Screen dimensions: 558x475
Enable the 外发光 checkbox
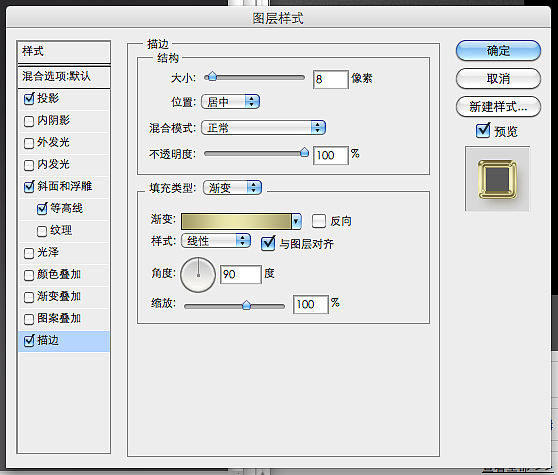pyautogui.click(x=29, y=143)
